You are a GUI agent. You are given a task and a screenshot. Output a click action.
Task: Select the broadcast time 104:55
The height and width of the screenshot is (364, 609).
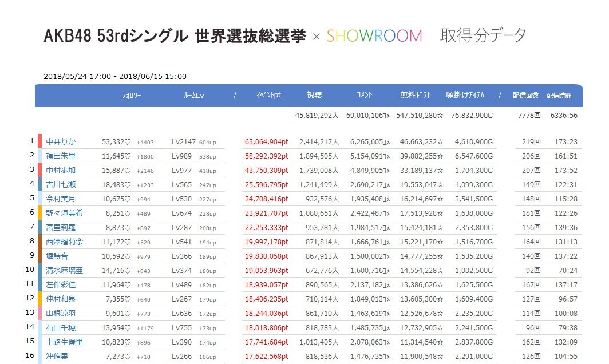pos(566,356)
